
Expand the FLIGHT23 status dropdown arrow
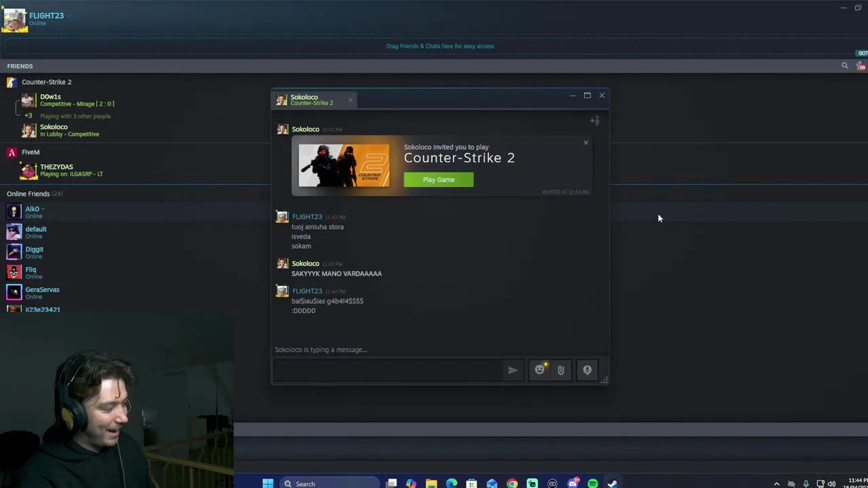click(69, 16)
